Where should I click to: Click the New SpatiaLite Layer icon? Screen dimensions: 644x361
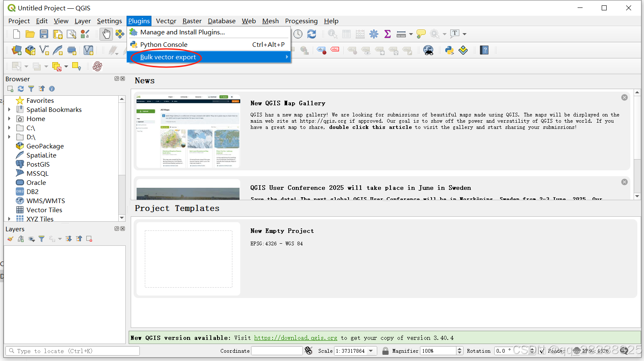coord(58,51)
